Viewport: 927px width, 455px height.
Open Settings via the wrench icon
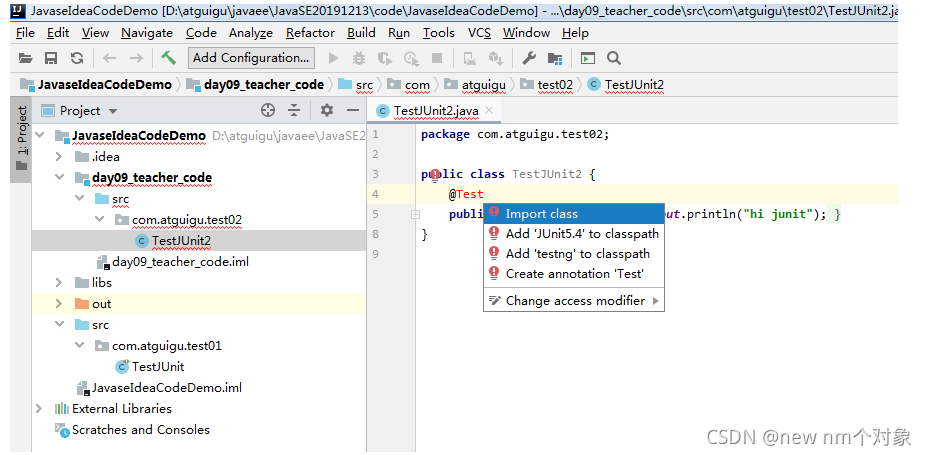click(529, 58)
